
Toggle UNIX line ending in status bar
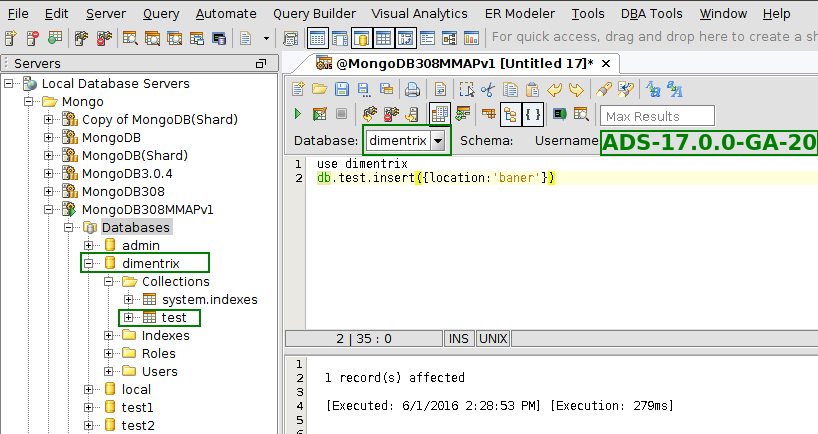(x=493, y=339)
